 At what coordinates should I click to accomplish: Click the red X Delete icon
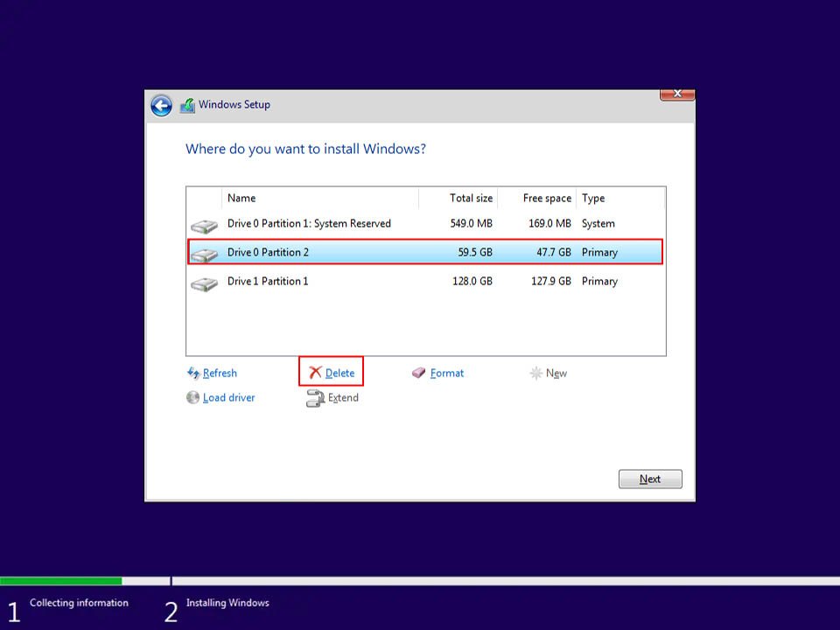pos(316,373)
